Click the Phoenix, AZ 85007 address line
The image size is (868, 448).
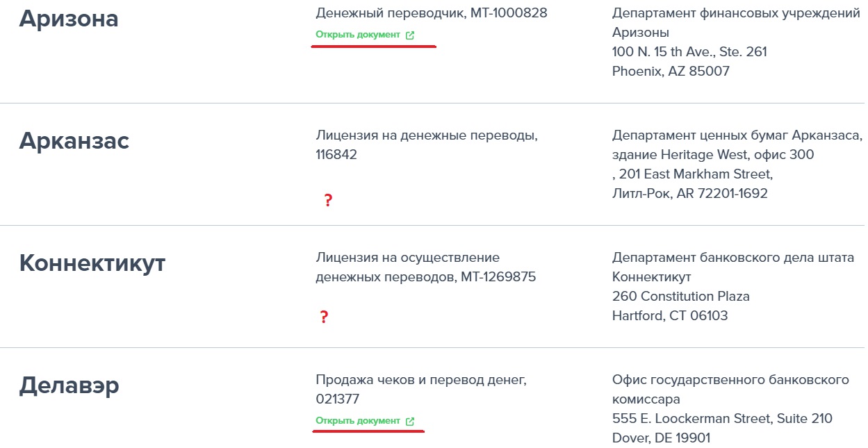(x=671, y=71)
